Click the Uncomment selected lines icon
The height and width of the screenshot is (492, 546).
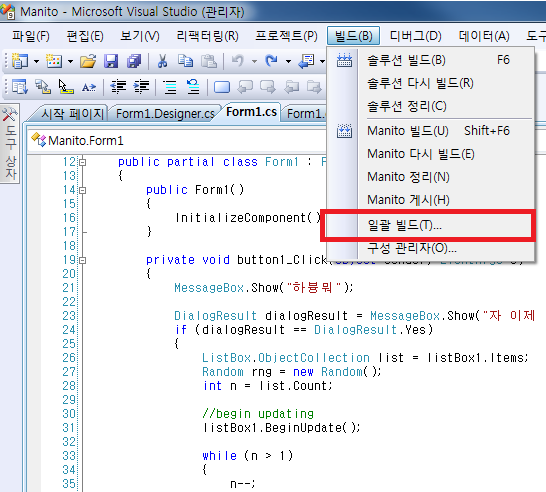[x=193, y=87]
